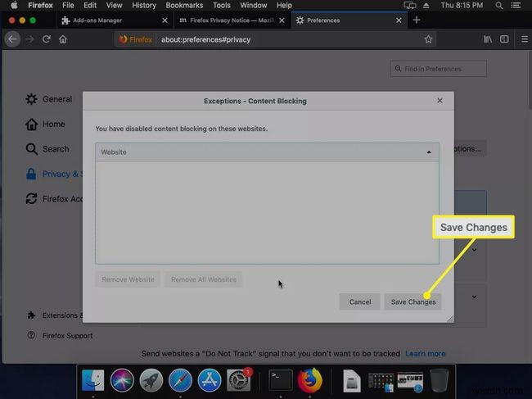Click the Forward navigation arrow
Screen dimensions: 532x399
point(29,39)
